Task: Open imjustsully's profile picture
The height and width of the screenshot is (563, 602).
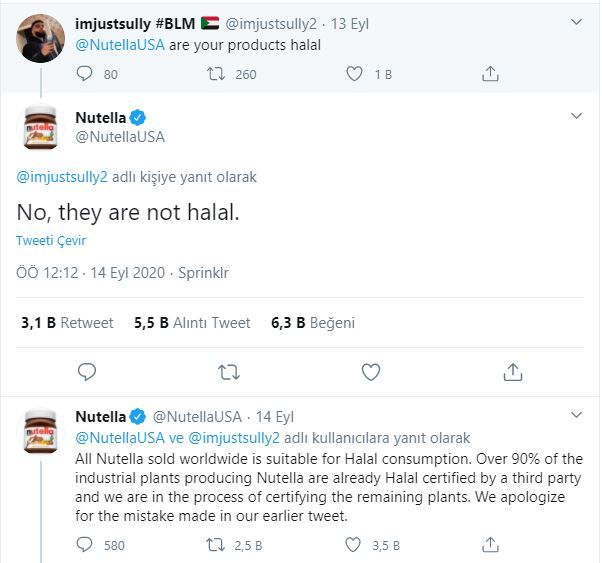Action: 41,39
